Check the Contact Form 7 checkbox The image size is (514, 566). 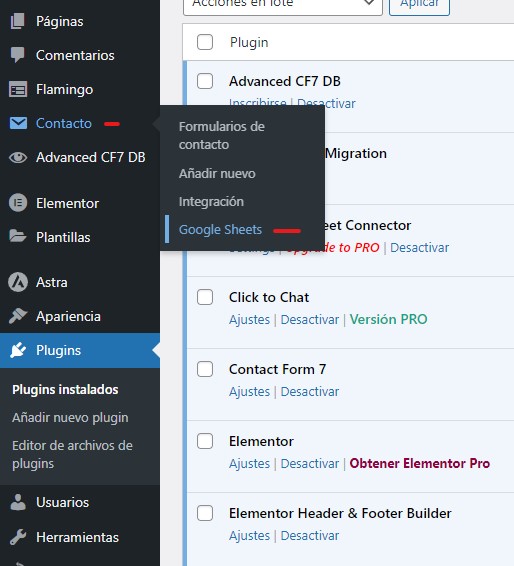(205, 369)
